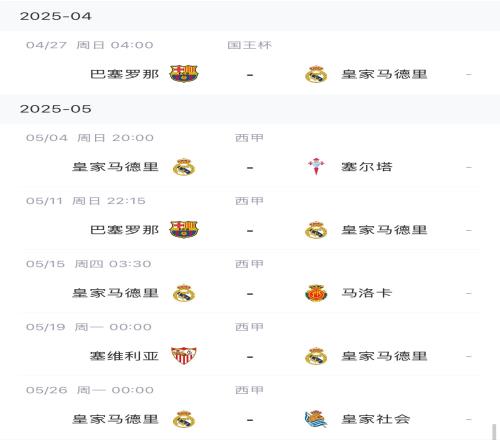Image resolution: width=500 pixels, height=440 pixels.
Task: Select the 2025-04 month header
Action: 250,16
